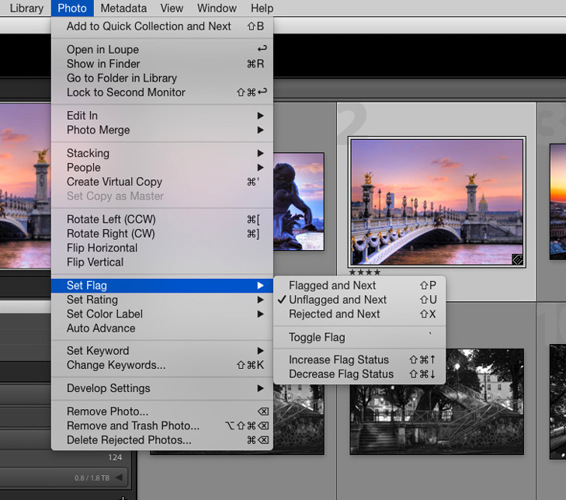Select the color bridge sunset thumbnail in grid

pyautogui.click(x=437, y=202)
